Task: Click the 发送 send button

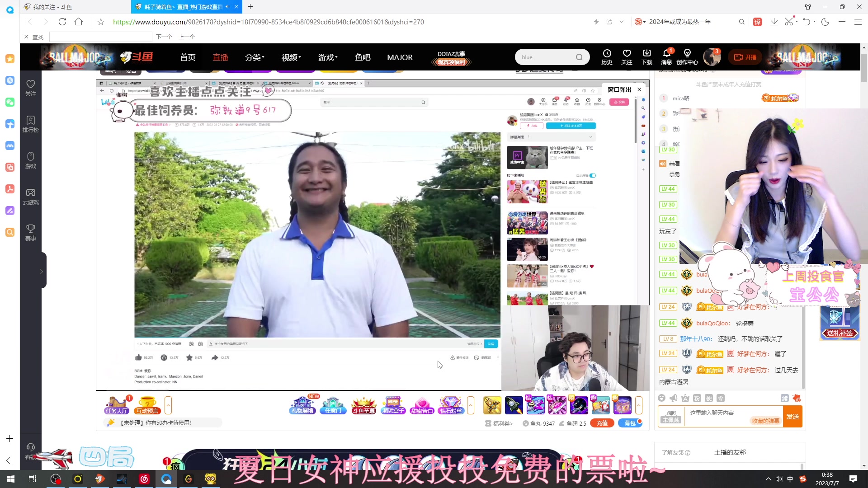Action: pyautogui.click(x=793, y=416)
